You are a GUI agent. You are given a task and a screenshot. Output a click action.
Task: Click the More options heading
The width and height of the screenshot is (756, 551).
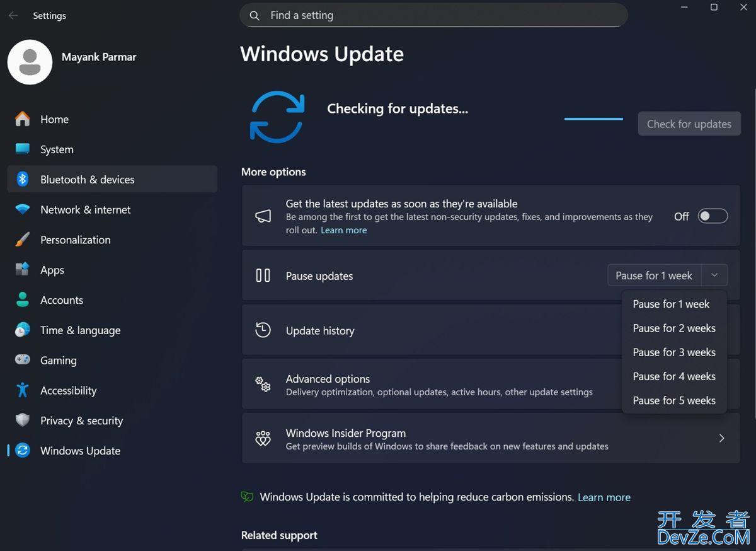273,171
